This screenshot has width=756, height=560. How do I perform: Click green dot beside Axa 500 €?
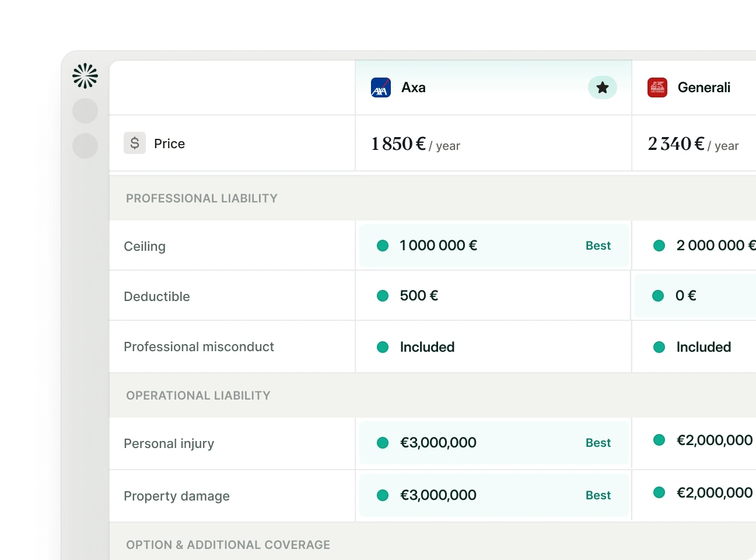click(x=383, y=296)
